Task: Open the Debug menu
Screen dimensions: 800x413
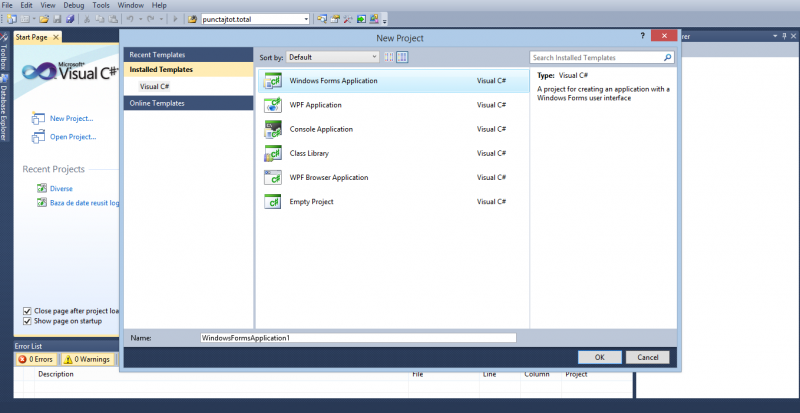Action: tap(74, 5)
